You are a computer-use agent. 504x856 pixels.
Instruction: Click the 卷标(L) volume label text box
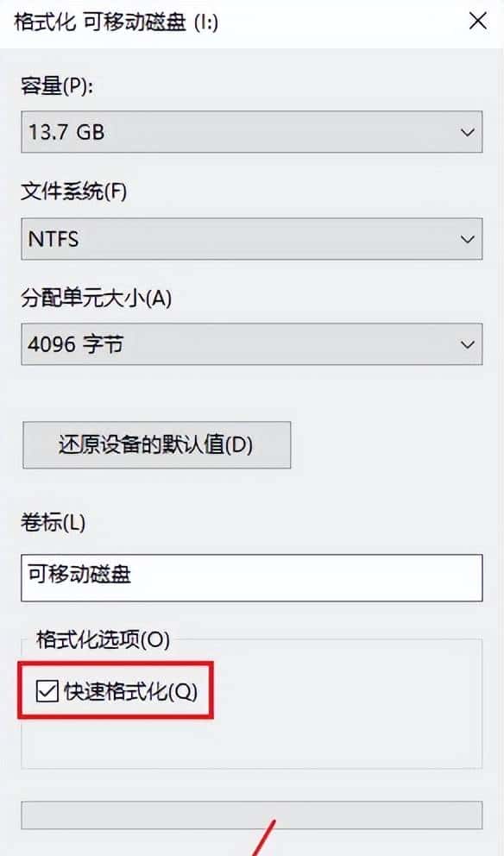[x=250, y=577]
